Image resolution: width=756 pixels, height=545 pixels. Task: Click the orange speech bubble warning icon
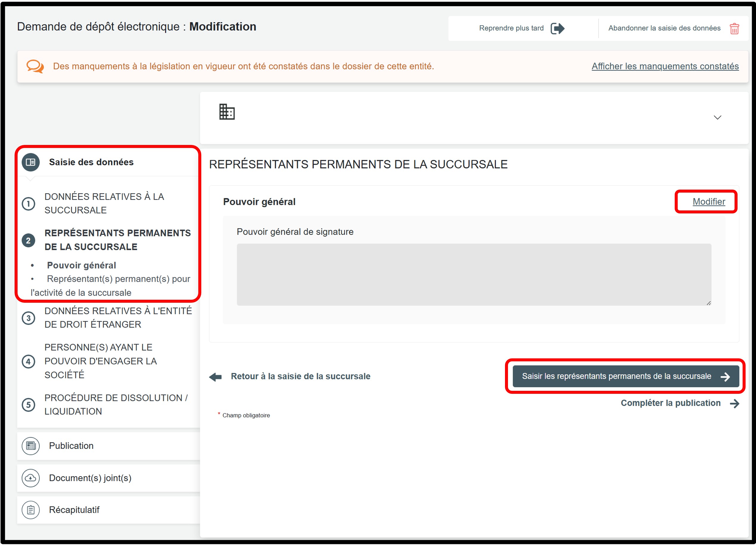(35, 66)
